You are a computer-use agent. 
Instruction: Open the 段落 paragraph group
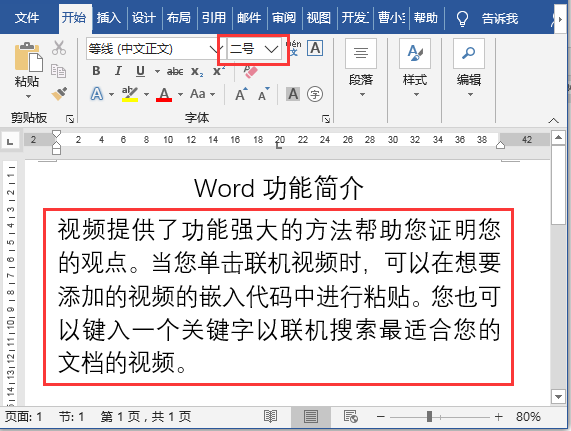point(361,68)
